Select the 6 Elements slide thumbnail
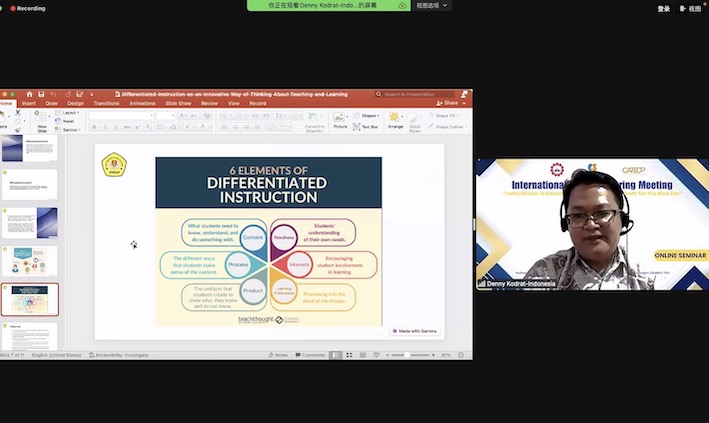 pyautogui.click(x=30, y=299)
